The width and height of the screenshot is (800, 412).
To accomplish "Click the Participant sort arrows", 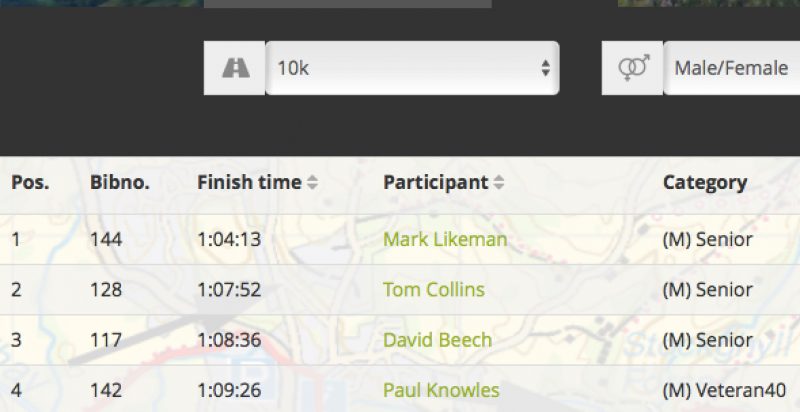I will [x=499, y=183].
